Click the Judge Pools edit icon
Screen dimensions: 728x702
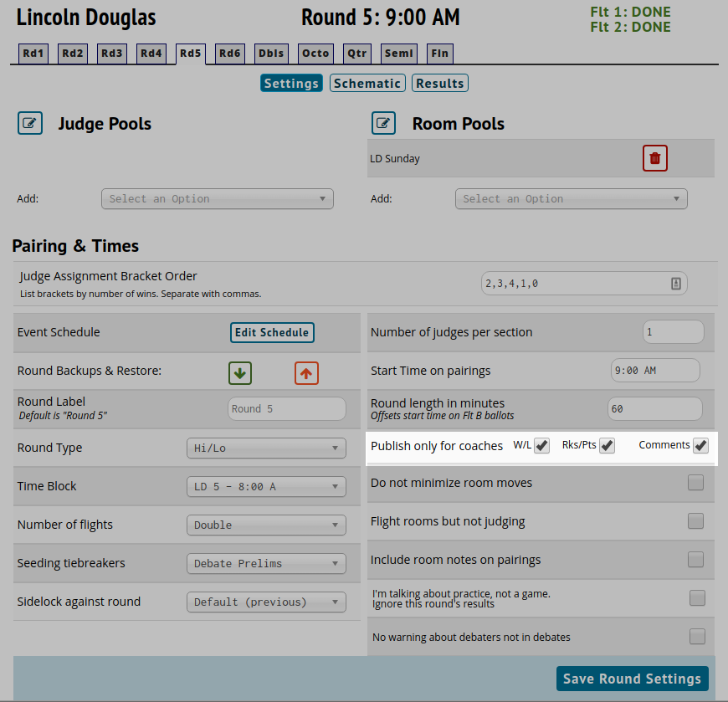[30, 123]
